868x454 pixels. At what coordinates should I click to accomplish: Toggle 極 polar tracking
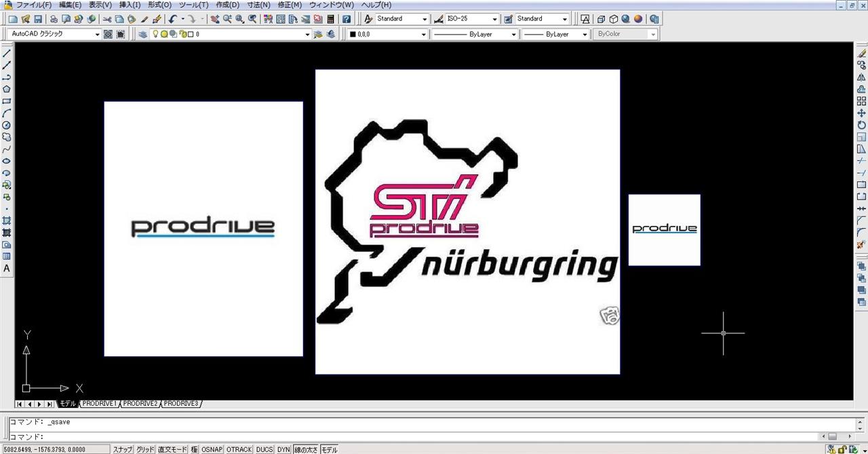pos(194,449)
